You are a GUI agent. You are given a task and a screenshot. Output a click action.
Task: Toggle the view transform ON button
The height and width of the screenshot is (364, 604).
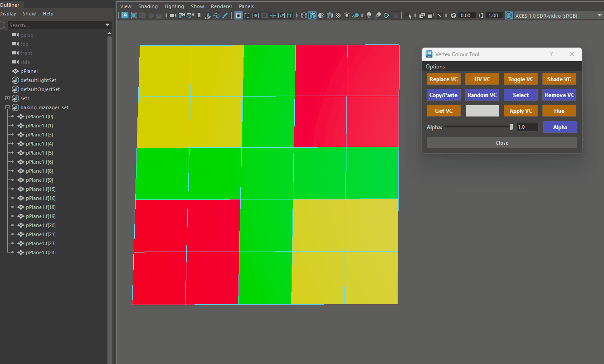tap(509, 15)
